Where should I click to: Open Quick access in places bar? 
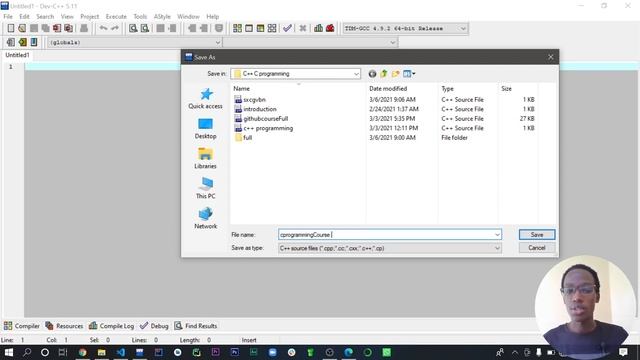coord(205,98)
